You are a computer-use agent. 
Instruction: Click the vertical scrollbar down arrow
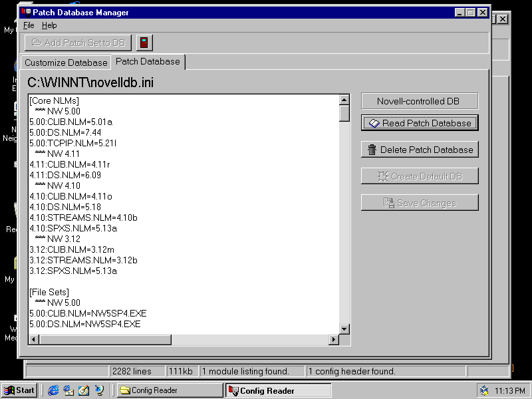click(x=344, y=329)
